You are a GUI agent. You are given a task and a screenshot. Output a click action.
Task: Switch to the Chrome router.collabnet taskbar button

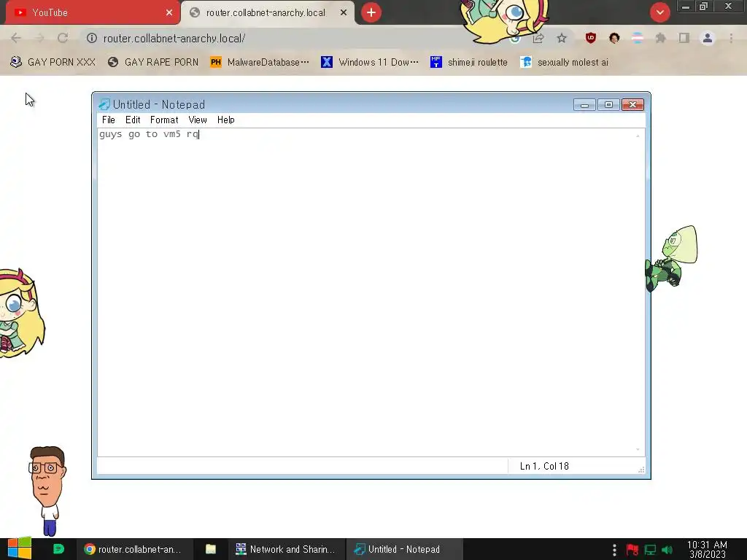[x=134, y=549]
